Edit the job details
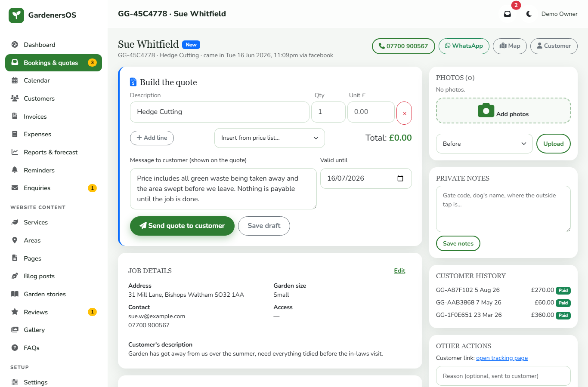The width and height of the screenshot is (588, 387). point(399,270)
